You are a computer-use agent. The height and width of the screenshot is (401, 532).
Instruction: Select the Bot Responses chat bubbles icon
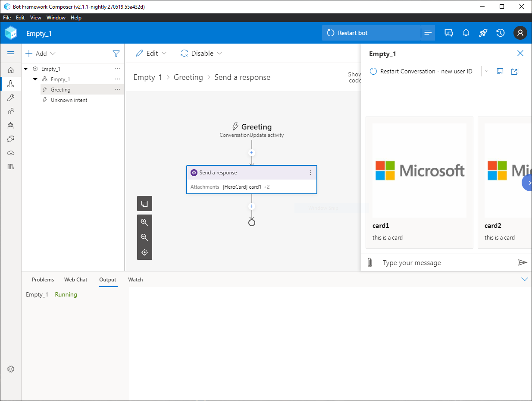coord(11,139)
